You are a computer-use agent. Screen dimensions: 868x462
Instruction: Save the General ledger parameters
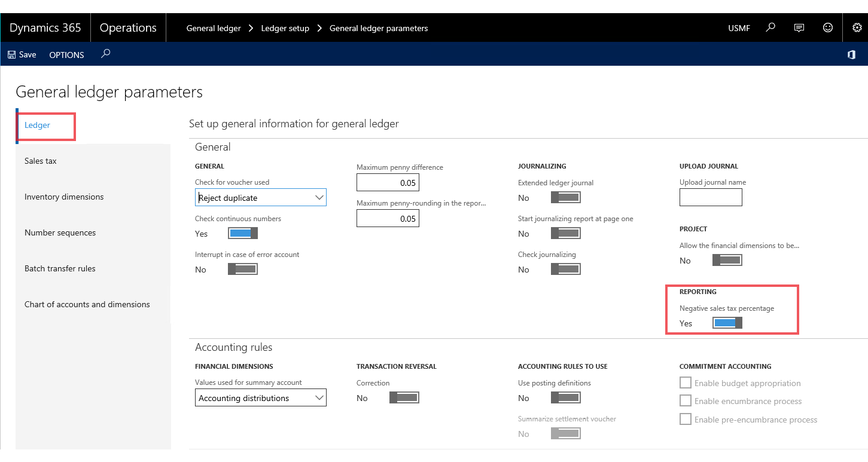coord(22,54)
